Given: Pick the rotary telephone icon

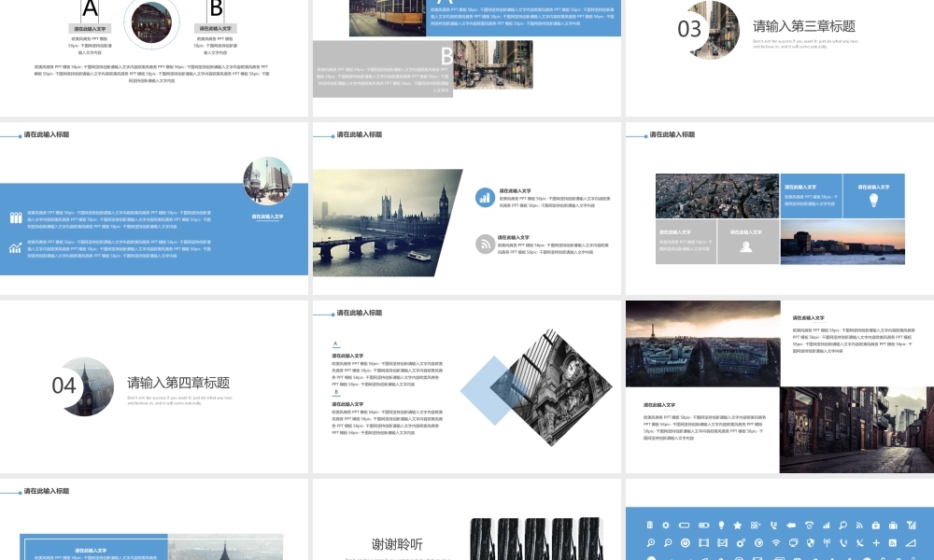Looking at the screenshot, I should 809,525.
